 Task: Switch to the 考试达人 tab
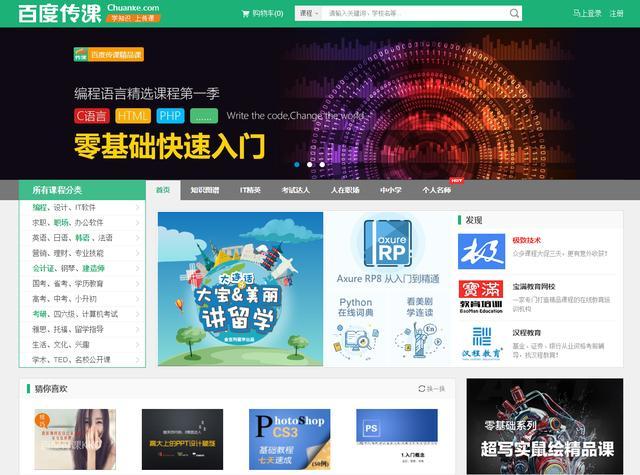[x=296, y=190]
